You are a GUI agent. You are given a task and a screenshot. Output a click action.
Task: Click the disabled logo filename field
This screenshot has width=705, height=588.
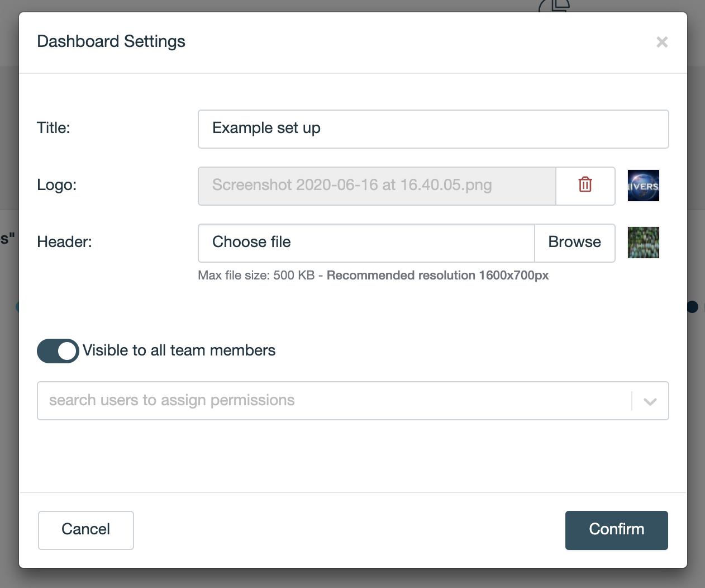[x=377, y=186]
